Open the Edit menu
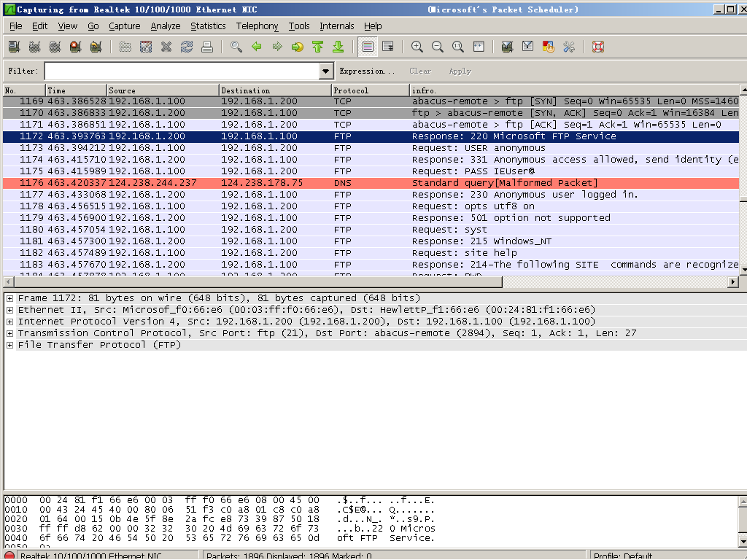This screenshot has height=560, width=747. [39, 26]
